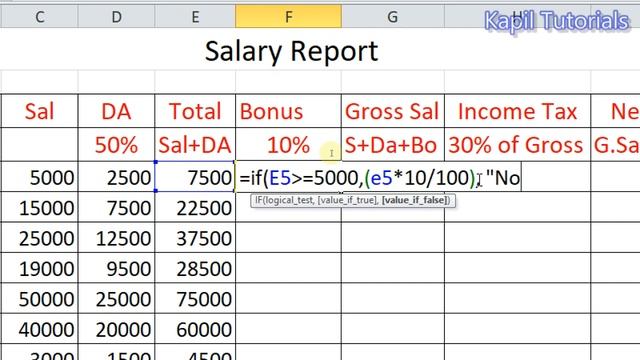
Task: Click DA cell with 25000
Action: coord(116,298)
